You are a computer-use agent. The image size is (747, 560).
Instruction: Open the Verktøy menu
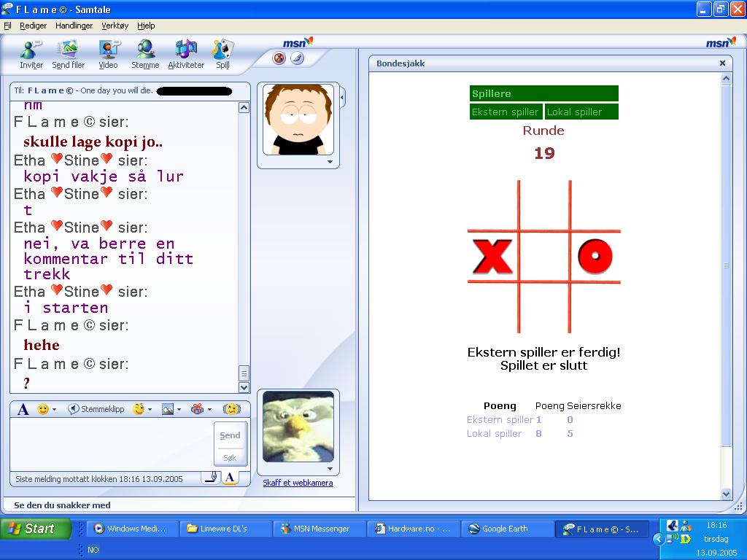[x=115, y=26]
